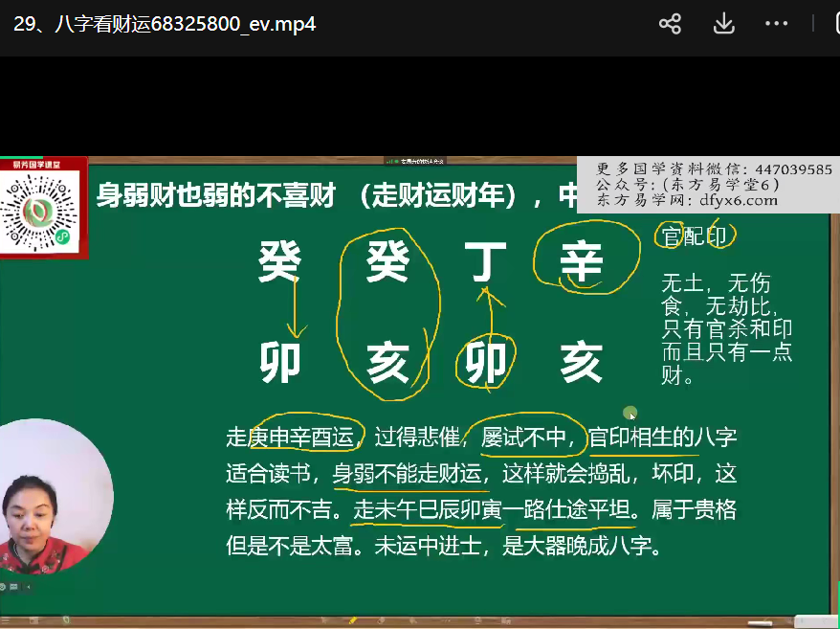Click the slide heading 身弱财也弱的不喜财
The width and height of the screenshot is (840, 629).
pyautogui.click(x=215, y=197)
